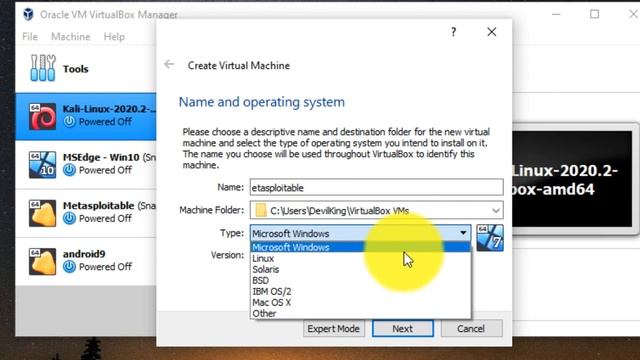
Task: Select the Tools entry
Action: click(86, 68)
